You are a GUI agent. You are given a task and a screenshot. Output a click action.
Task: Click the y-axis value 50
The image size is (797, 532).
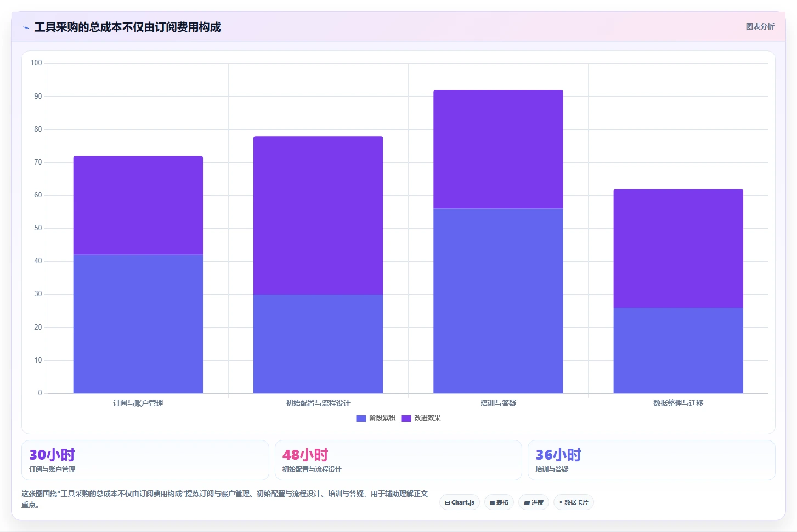pyautogui.click(x=38, y=228)
